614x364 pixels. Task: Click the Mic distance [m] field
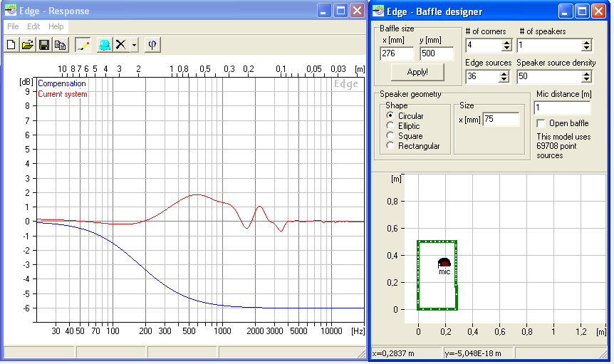(x=562, y=108)
